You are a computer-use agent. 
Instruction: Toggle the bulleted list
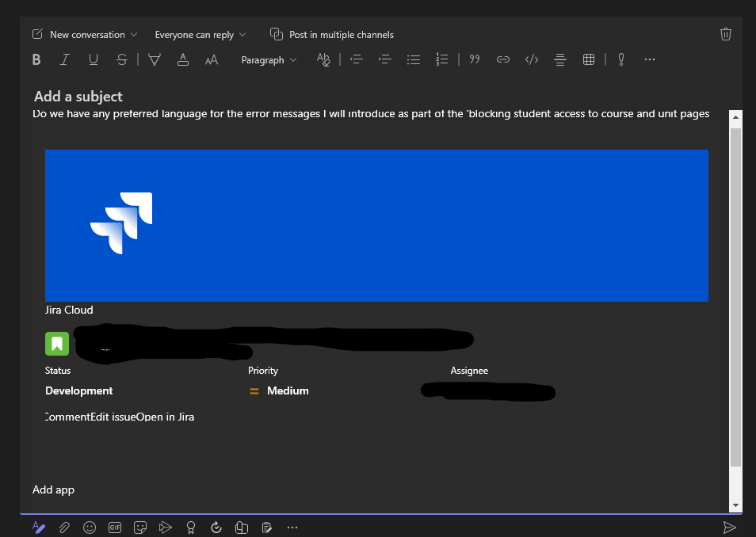tap(414, 59)
